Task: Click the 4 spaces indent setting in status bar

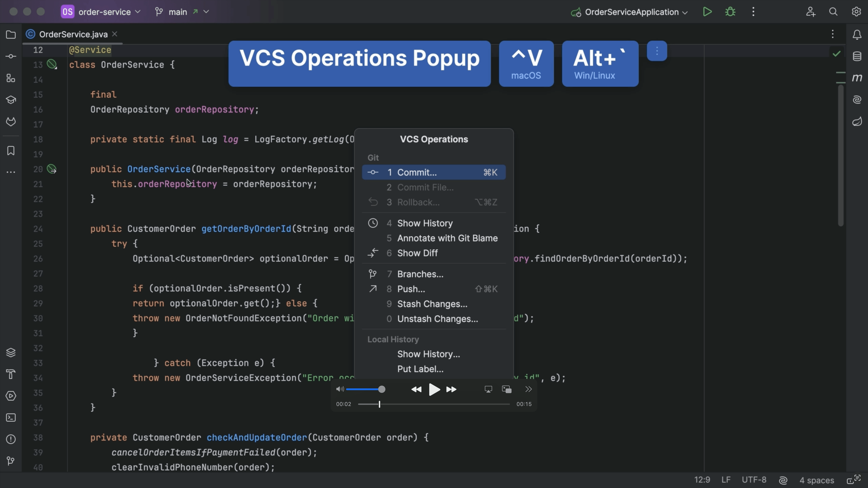Action: 816,480
